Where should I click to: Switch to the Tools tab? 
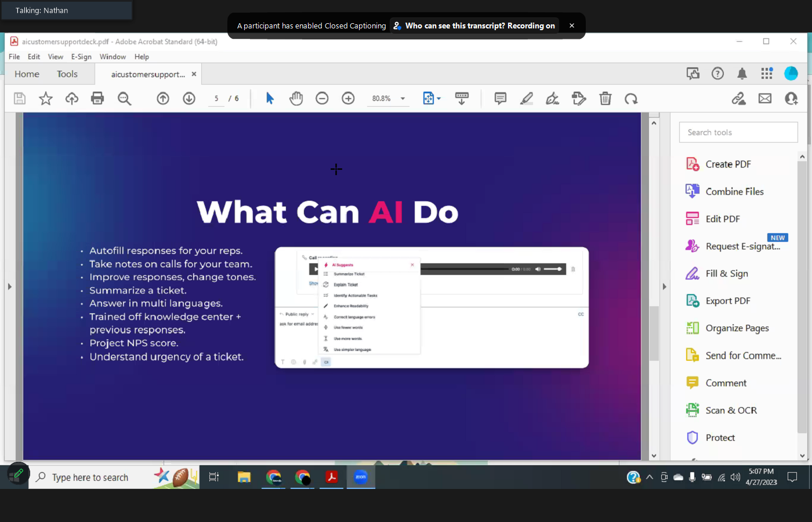67,74
